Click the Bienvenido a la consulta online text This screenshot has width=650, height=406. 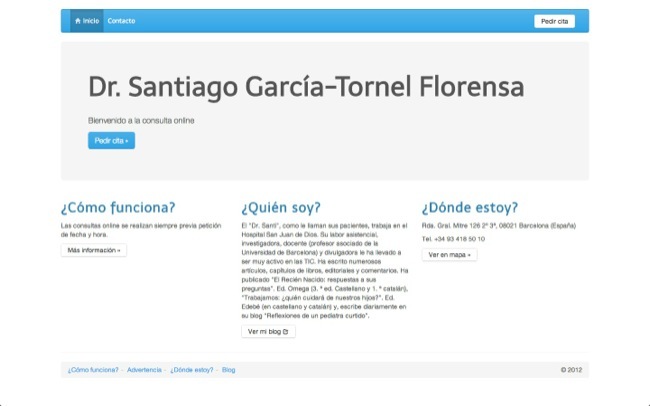141,121
